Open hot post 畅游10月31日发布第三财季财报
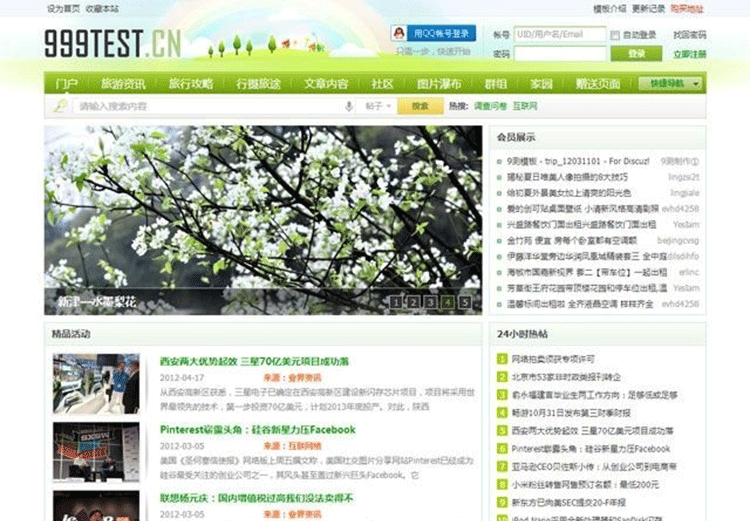Screen dimensions: 750x521 point(571,413)
